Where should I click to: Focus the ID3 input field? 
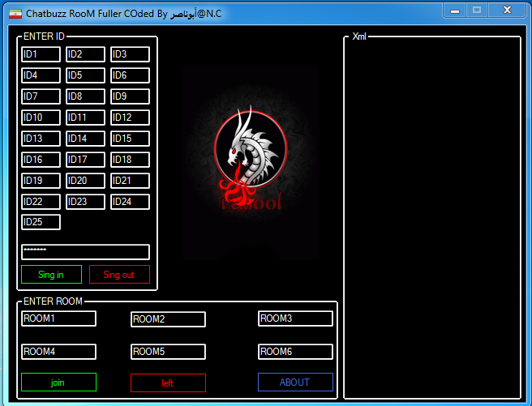[x=130, y=54]
